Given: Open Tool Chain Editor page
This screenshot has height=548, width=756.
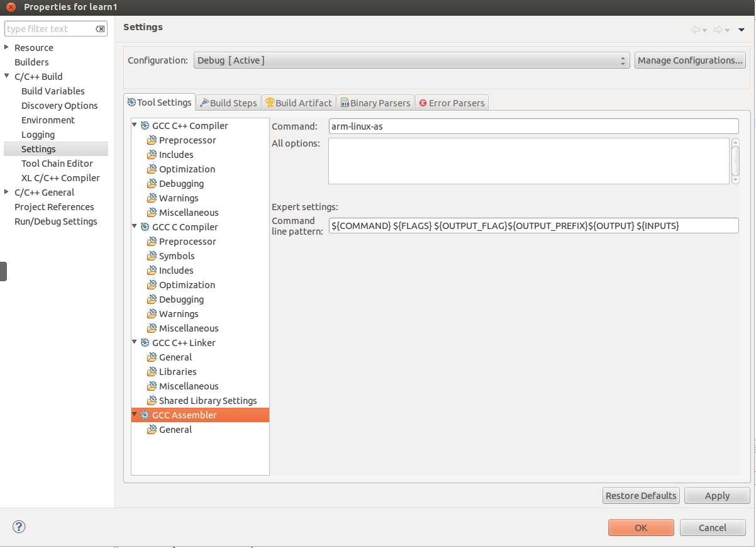Looking at the screenshot, I should pos(57,164).
